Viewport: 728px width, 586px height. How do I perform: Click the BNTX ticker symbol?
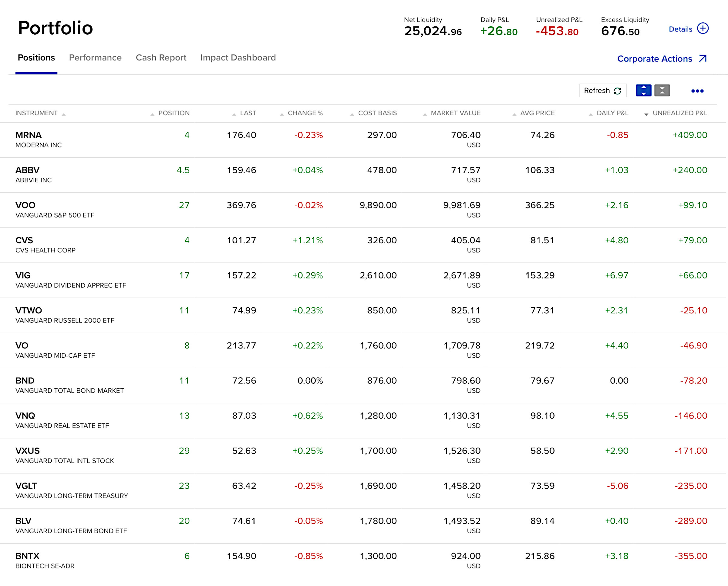27,556
